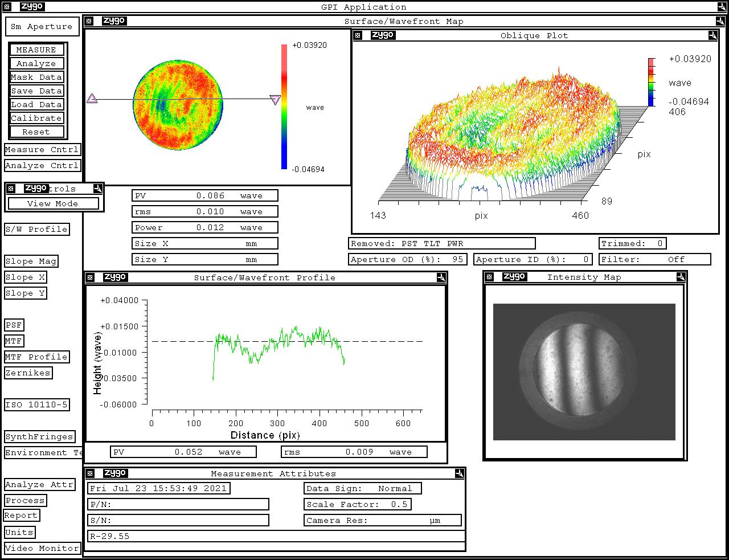Viewport: 729px width, 560px height.
Task: Open the Surface/Wavefront Profile window menu icon
Action: coord(90,277)
